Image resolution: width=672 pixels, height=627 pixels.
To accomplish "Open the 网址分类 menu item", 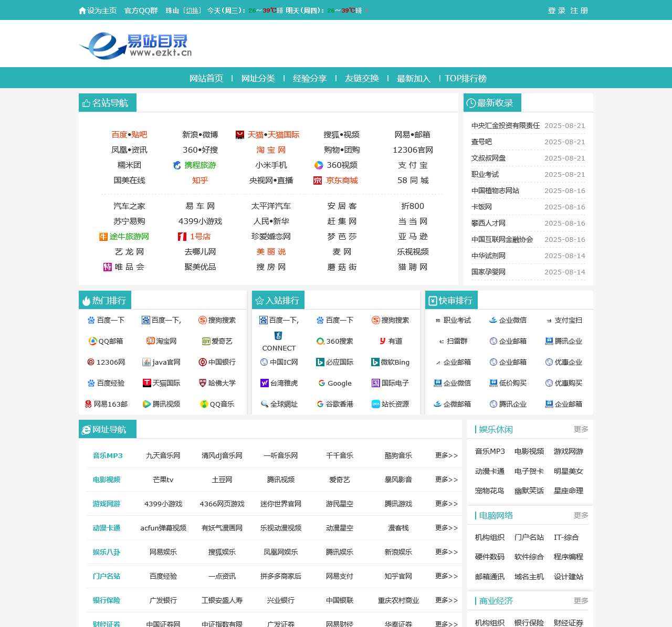I will point(258,78).
